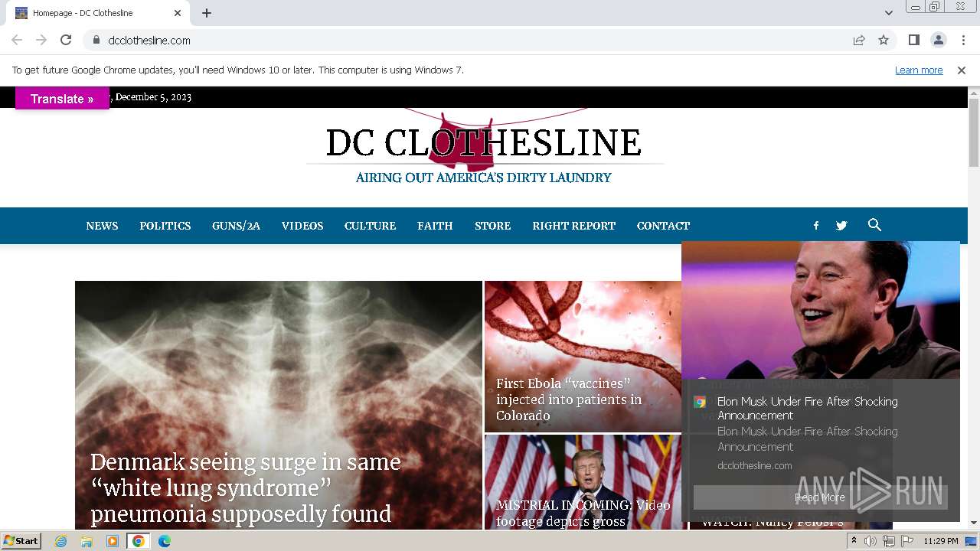
Task: Open the POLITICS menu item
Action: pyautogui.click(x=165, y=226)
